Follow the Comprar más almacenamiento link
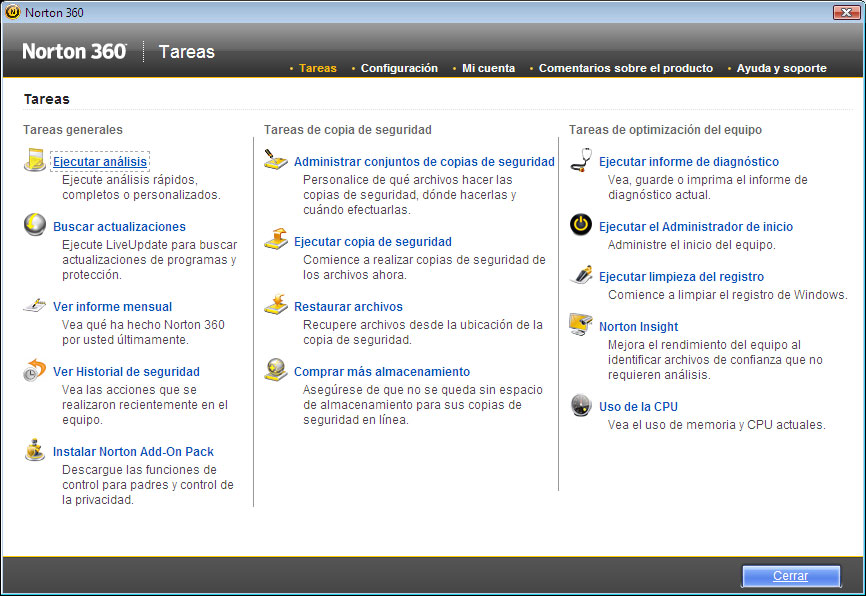 click(381, 372)
